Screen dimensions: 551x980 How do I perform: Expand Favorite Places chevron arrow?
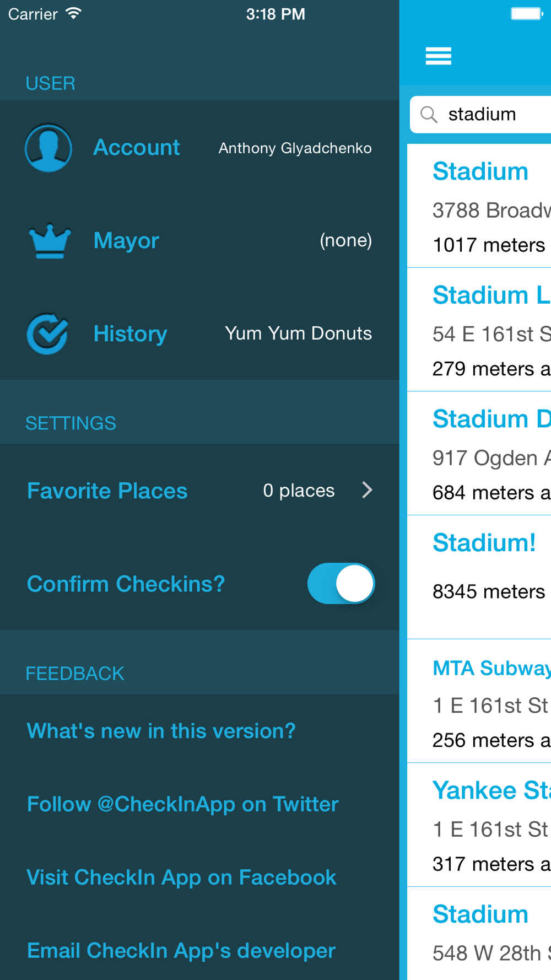click(367, 490)
